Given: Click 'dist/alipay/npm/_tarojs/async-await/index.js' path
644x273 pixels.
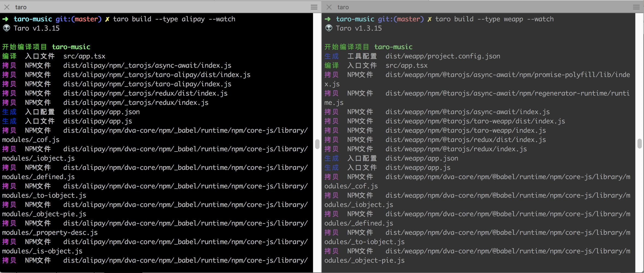Looking at the screenshot, I should 147,66.
